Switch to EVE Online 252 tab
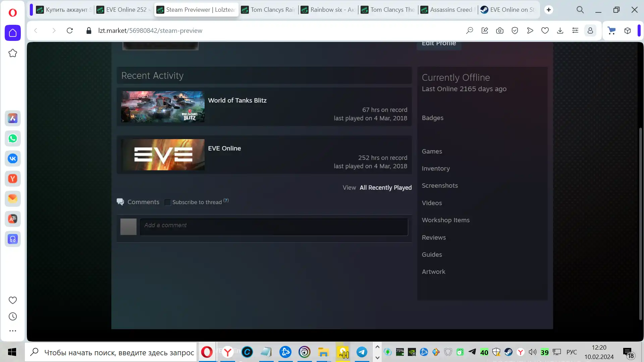 [124, 10]
